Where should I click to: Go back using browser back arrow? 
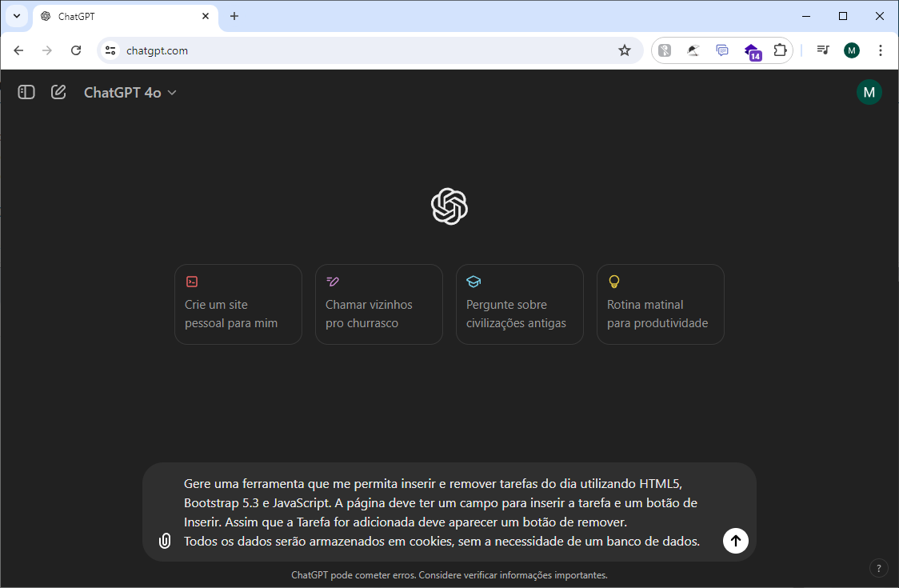click(x=18, y=50)
